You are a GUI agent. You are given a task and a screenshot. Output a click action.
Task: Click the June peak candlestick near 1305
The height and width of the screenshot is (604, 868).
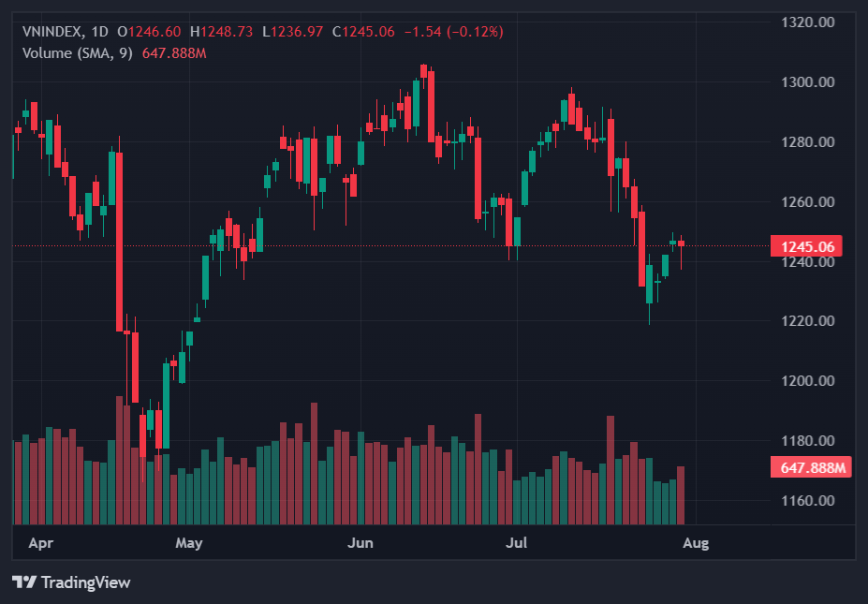424,70
